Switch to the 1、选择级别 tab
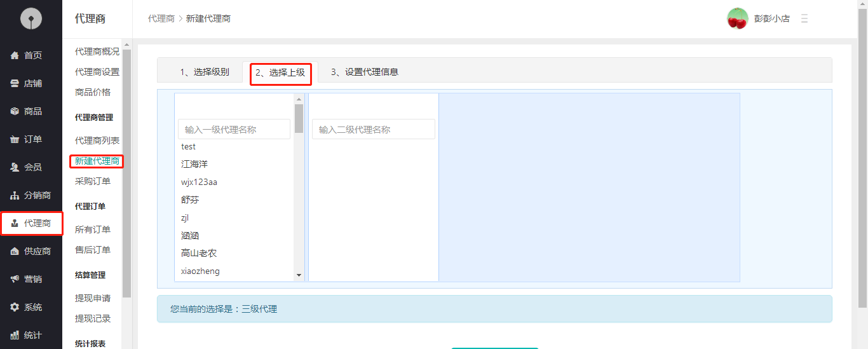This screenshot has height=349, width=868. 204,72
